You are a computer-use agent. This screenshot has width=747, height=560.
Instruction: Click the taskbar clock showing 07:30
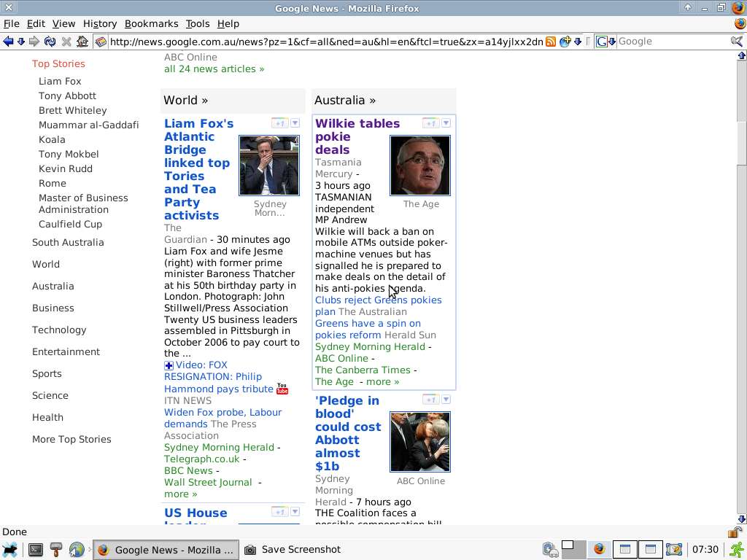point(705,550)
